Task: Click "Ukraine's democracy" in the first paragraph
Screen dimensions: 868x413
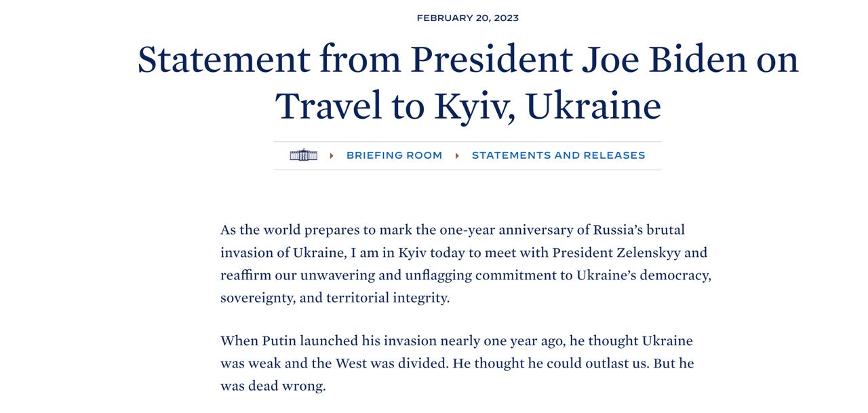Action: (643, 275)
